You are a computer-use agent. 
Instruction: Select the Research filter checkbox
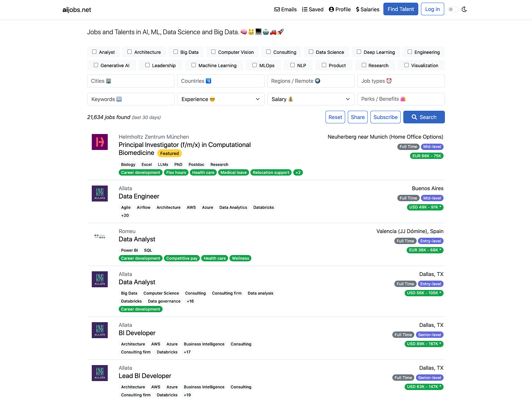[364, 65]
